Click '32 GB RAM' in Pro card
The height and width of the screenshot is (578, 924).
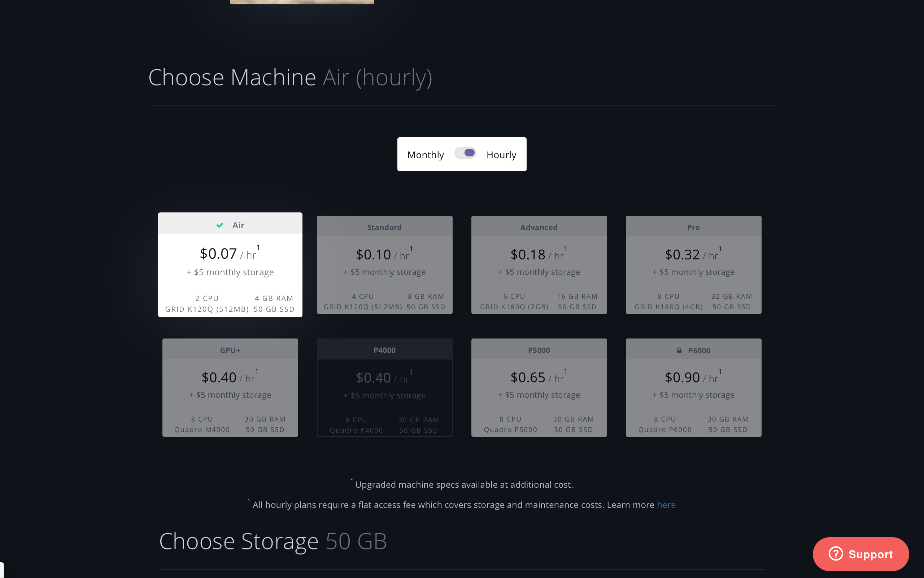(x=732, y=296)
